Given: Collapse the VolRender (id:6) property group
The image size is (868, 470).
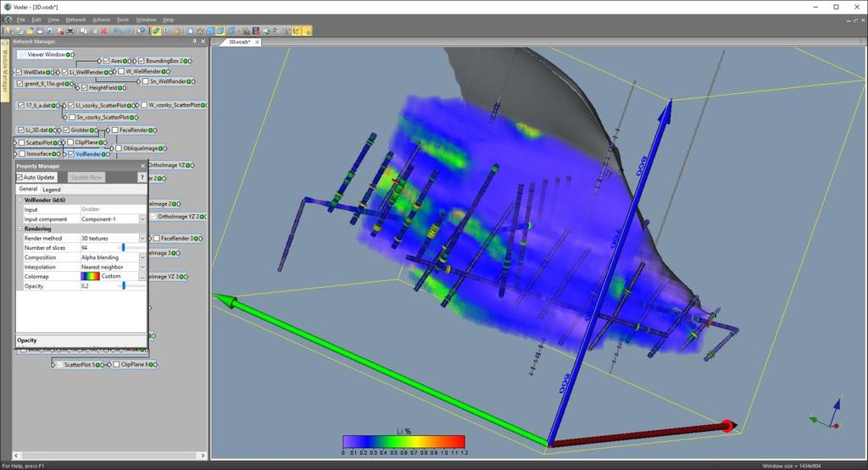Looking at the screenshot, I should 20,200.
